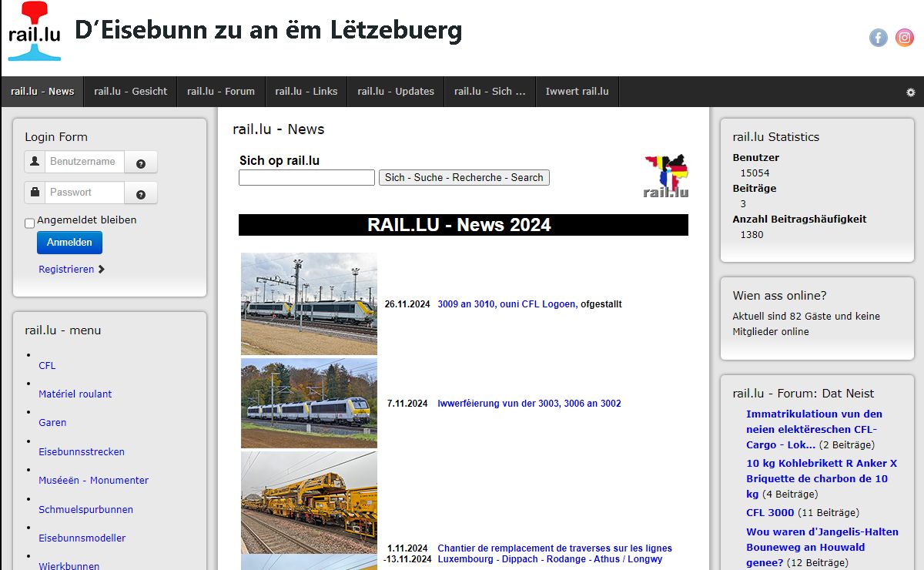Click the Anmelden login button
The width and height of the screenshot is (924, 570).
pyautogui.click(x=69, y=243)
